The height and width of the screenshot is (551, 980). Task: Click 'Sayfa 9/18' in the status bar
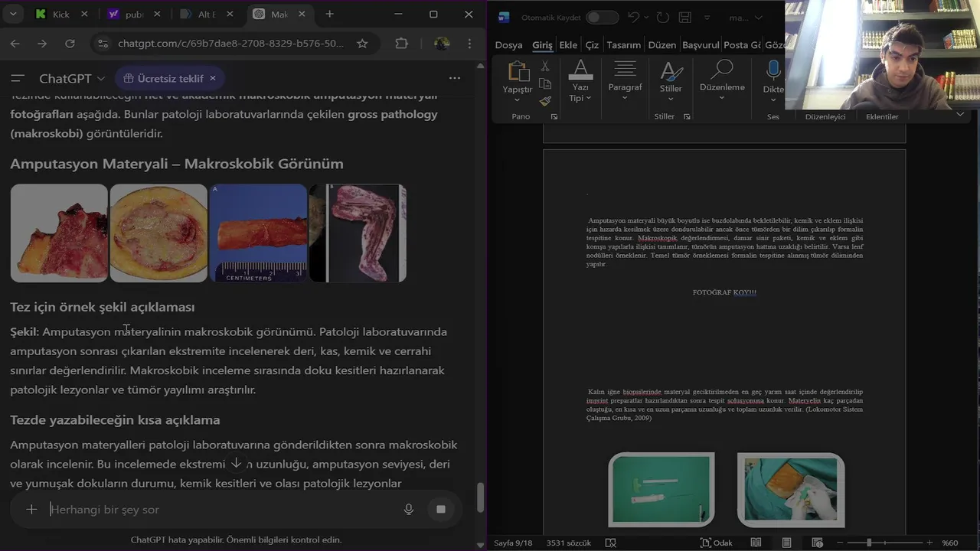coord(513,543)
